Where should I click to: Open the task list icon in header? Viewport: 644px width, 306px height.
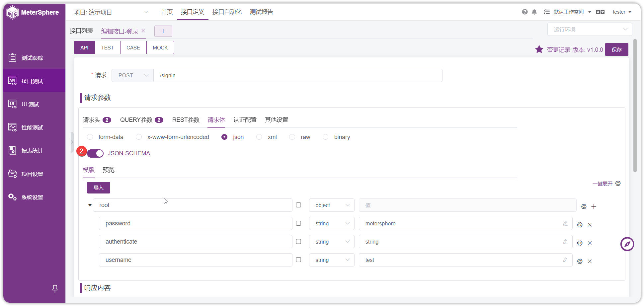click(546, 12)
